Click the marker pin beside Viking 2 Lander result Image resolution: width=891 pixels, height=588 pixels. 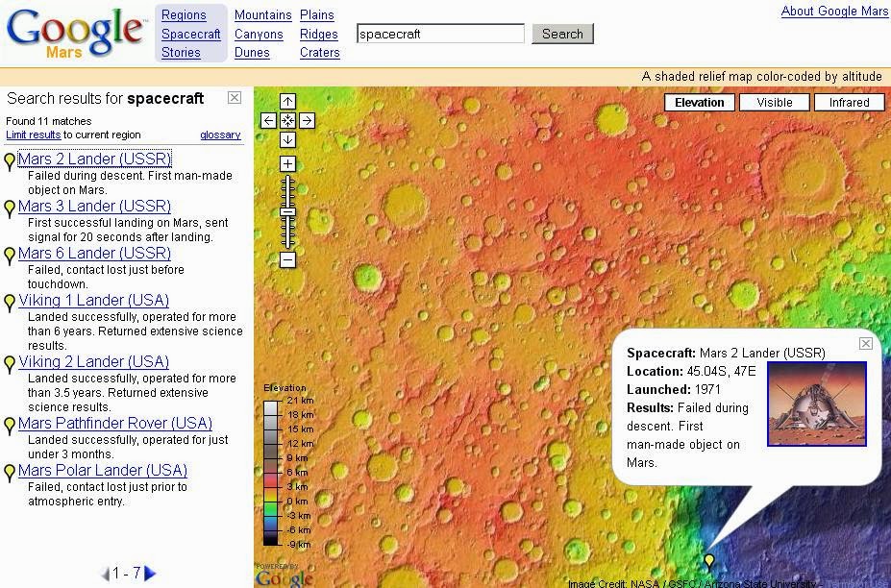click(9, 365)
